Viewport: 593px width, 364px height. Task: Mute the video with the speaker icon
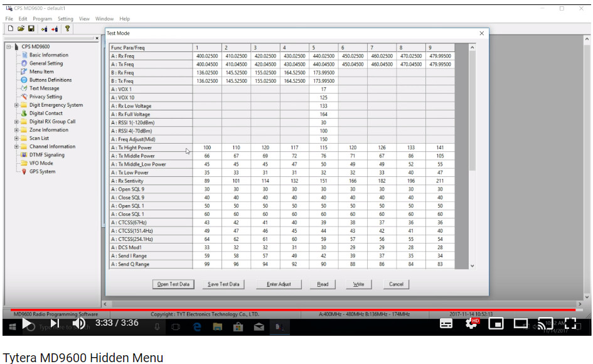(78, 323)
